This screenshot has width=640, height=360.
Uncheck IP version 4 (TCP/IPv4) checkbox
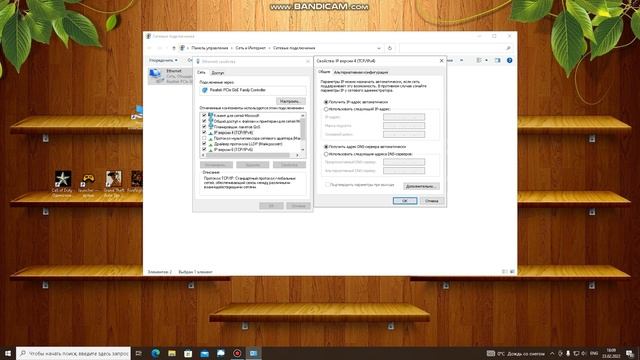204,133
